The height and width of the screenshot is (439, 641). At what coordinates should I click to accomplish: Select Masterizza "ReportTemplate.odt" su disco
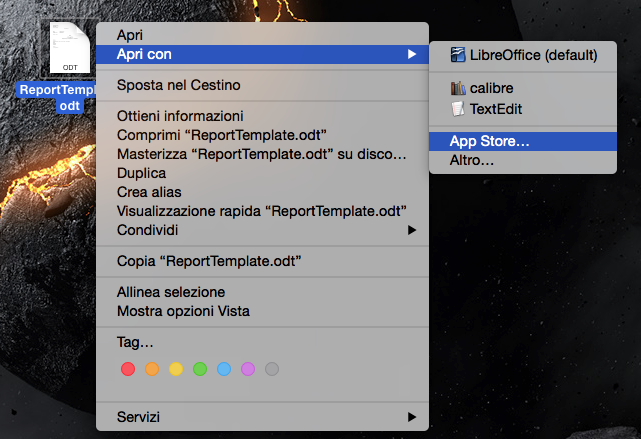[x=262, y=154]
